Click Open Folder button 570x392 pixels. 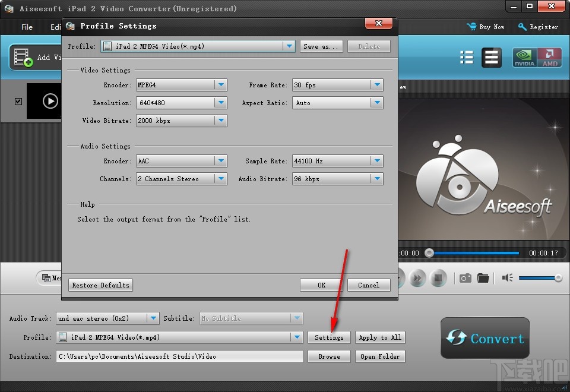click(380, 356)
